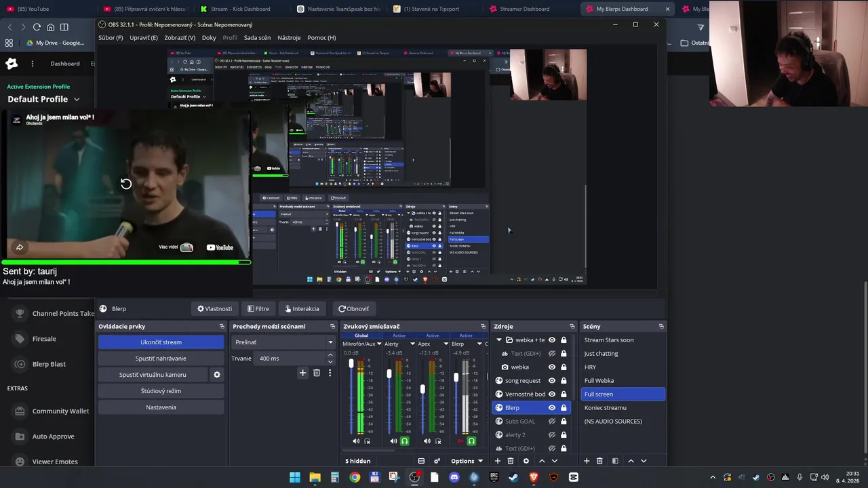Add a new source in Zdroje panel

pyautogui.click(x=497, y=461)
